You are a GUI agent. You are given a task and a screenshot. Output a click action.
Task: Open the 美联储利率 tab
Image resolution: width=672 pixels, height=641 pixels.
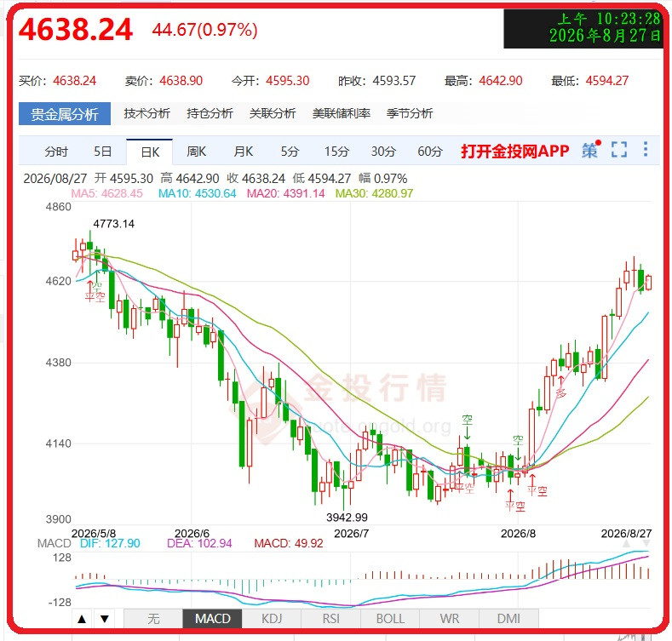tap(342, 113)
